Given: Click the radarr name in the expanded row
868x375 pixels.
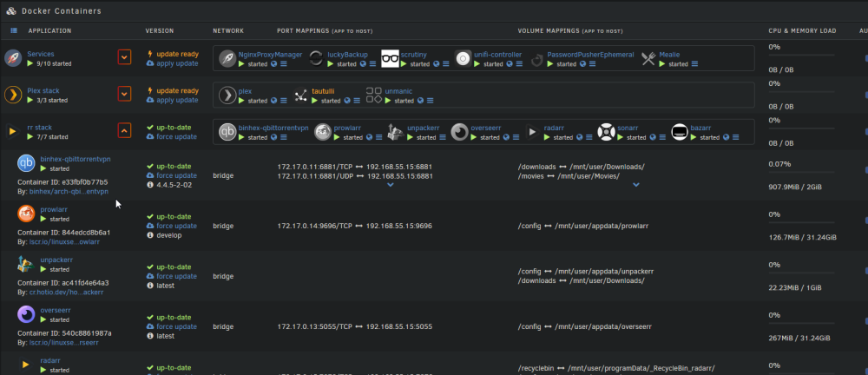Looking at the screenshot, I should tap(49, 360).
